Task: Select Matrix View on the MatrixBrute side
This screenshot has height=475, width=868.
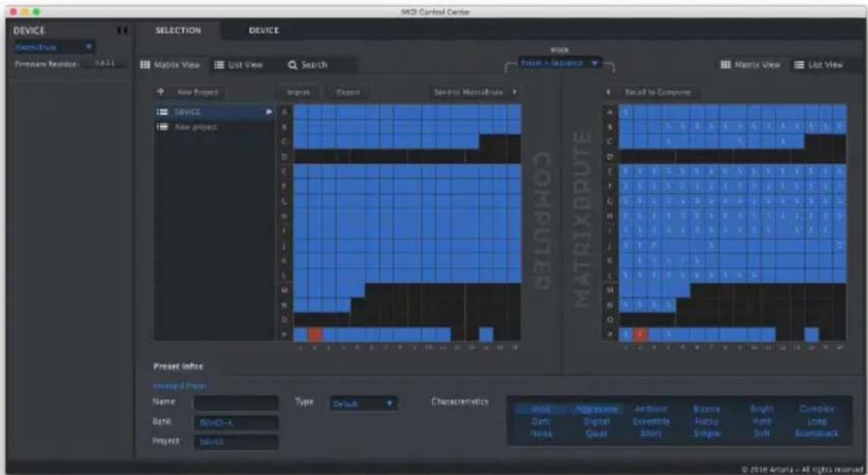Action: [750, 64]
